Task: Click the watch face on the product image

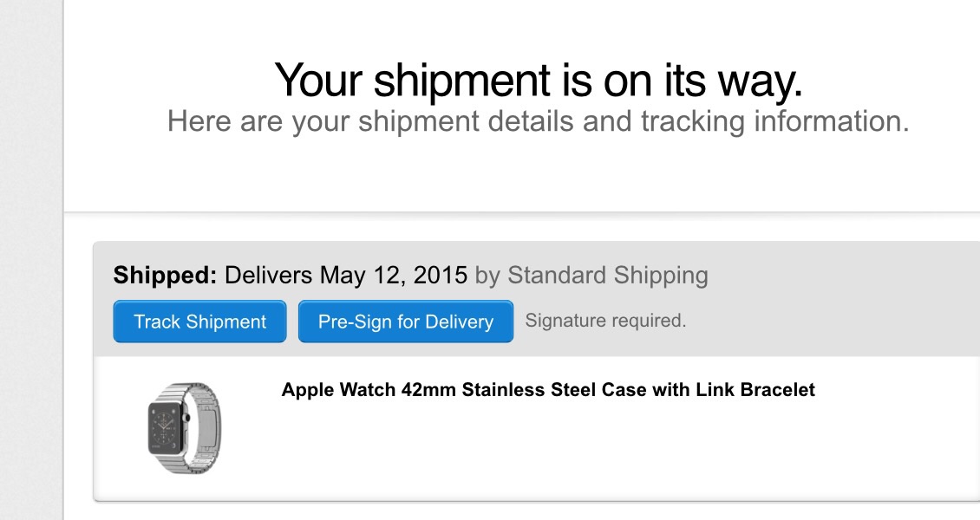Action: pyautogui.click(x=166, y=428)
